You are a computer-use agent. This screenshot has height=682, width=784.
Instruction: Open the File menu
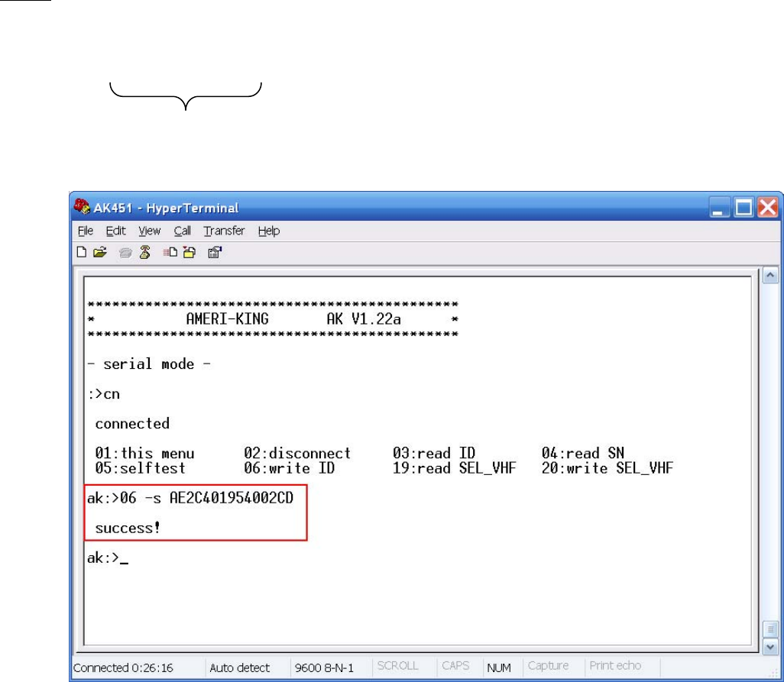[x=84, y=231]
